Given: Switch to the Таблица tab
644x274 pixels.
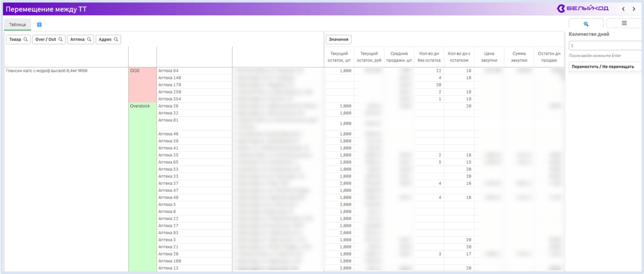Looking at the screenshot, I should 18,25.
